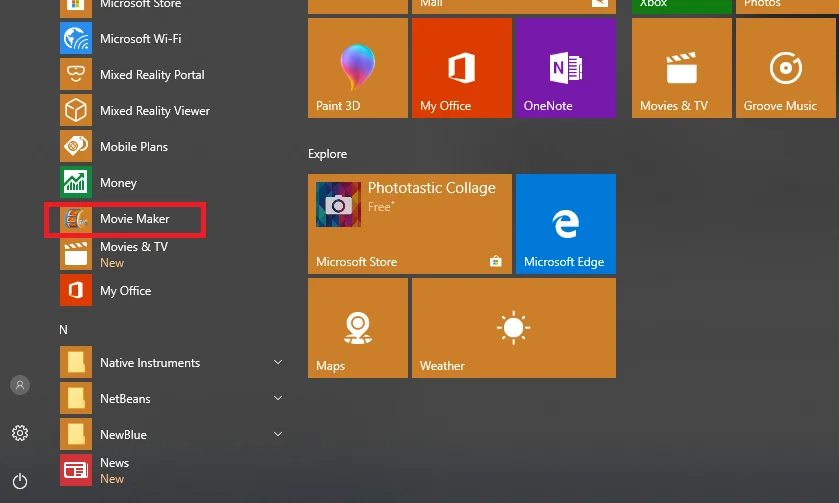This screenshot has width=839, height=503.
Task: Expand NetBeans folder chevron
Action: (278, 398)
